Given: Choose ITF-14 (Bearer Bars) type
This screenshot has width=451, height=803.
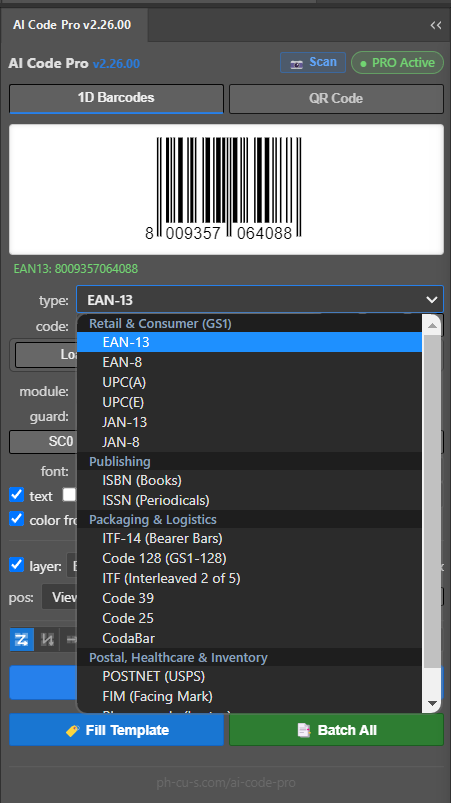Looking at the screenshot, I should click(x=249, y=538).
